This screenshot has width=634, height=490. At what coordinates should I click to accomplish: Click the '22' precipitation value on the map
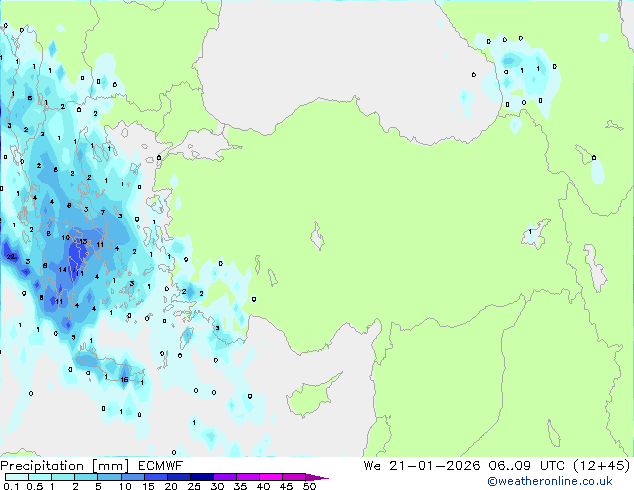[x=11, y=256]
